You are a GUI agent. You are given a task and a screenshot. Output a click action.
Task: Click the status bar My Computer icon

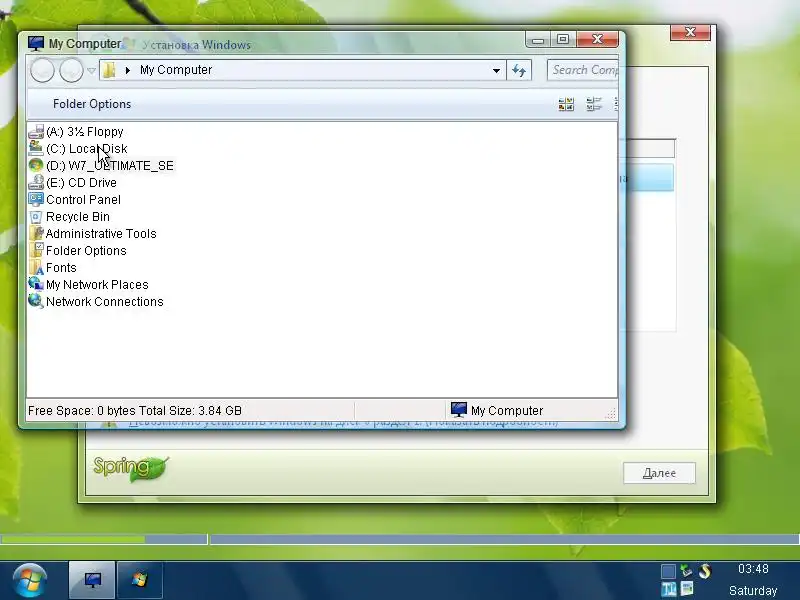[459, 410]
